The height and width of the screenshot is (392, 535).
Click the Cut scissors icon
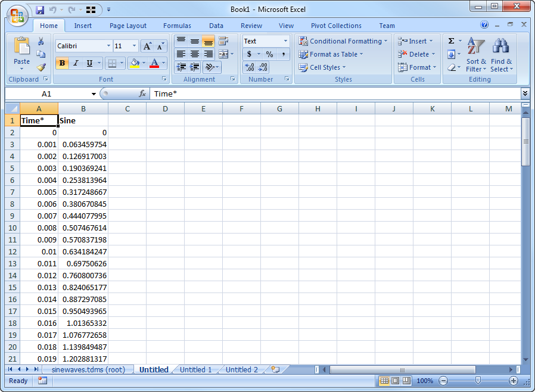coord(41,41)
